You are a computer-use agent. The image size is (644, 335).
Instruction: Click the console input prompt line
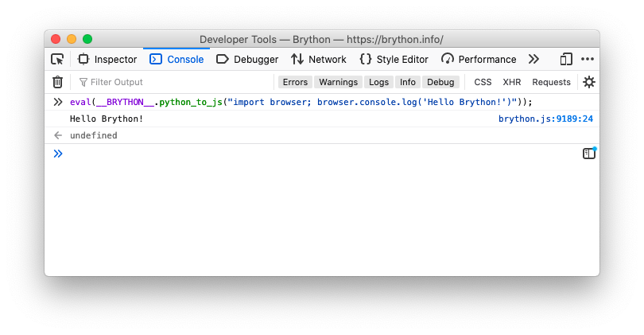tap(322, 154)
